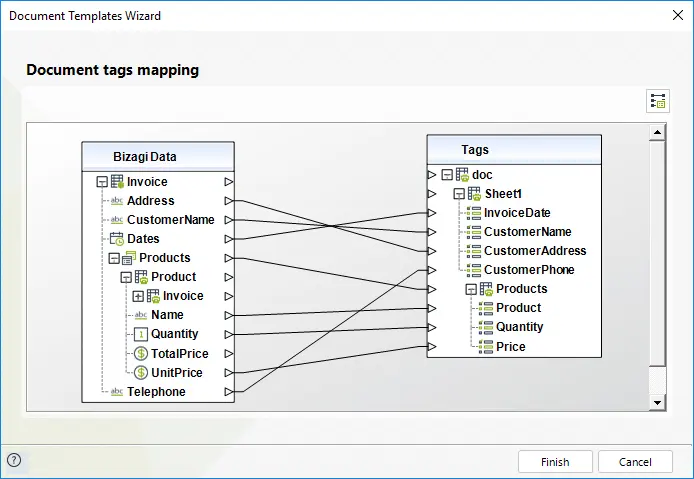
Task: Click the auto-map tags button
Action: 658,101
